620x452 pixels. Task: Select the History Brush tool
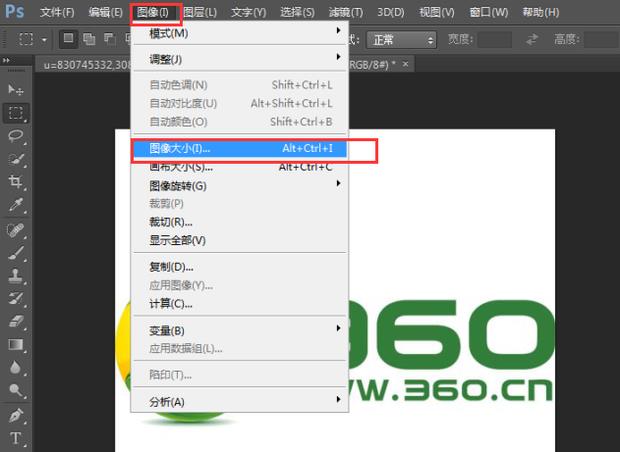click(x=16, y=299)
